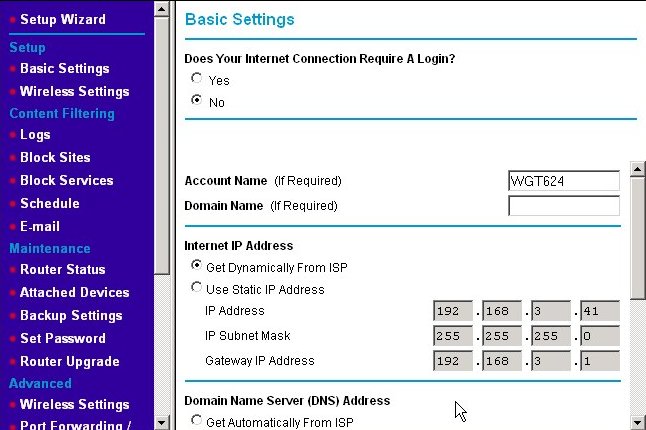Click IP Address second octet 168
This screenshot has height=430, width=646.
(x=502, y=311)
